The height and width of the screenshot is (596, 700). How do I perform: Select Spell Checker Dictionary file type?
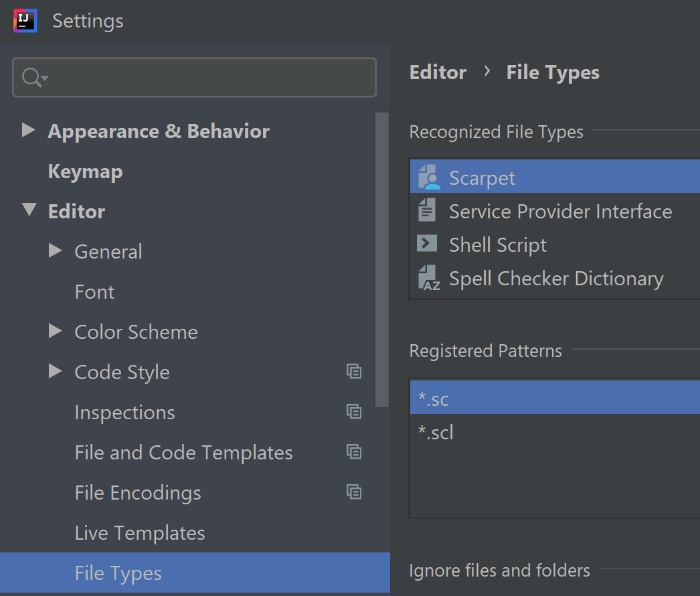pyautogui.click(x=555, y=277)
